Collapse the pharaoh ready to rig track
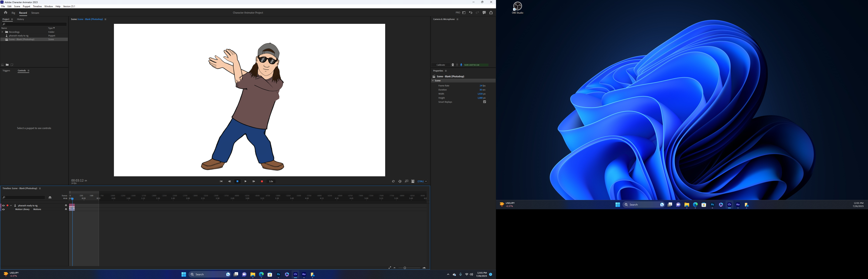This screenshot has width=868, height=279. pyautogui.click(x=11, y=206)
